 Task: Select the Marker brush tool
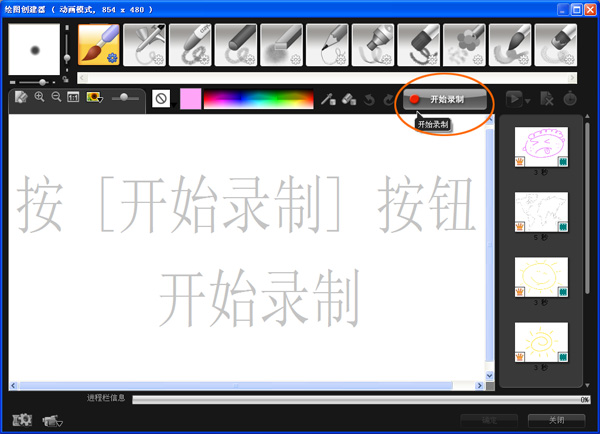(x=373, y=45)
